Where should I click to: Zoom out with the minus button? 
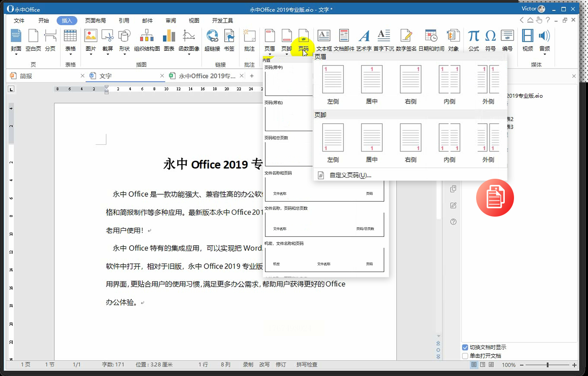521,365
